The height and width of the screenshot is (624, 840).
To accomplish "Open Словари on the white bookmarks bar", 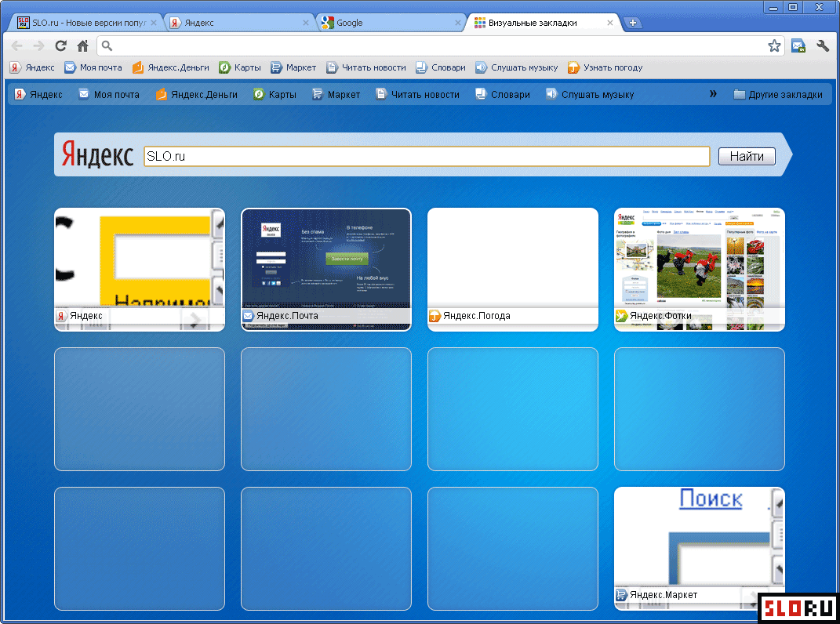I will coord(441,67).
